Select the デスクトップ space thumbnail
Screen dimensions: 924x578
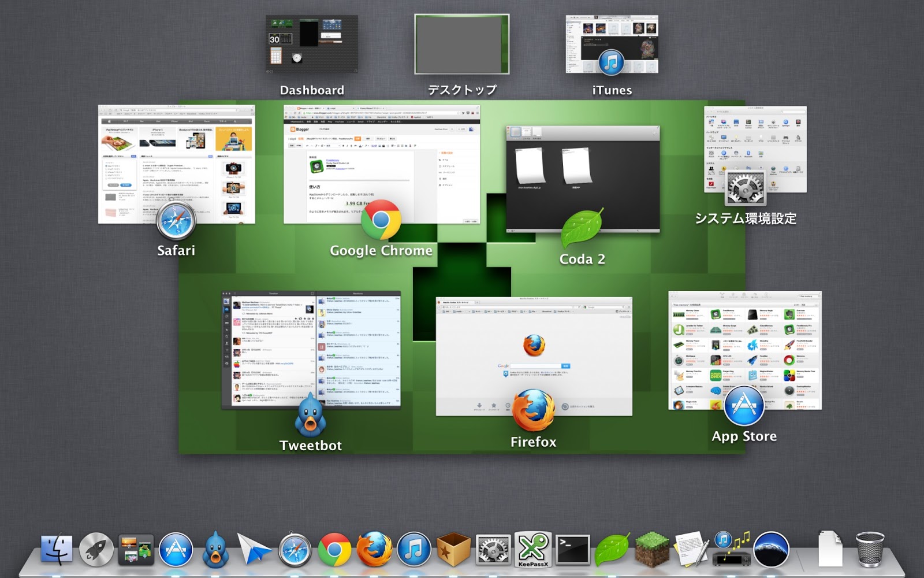[462, 45]
